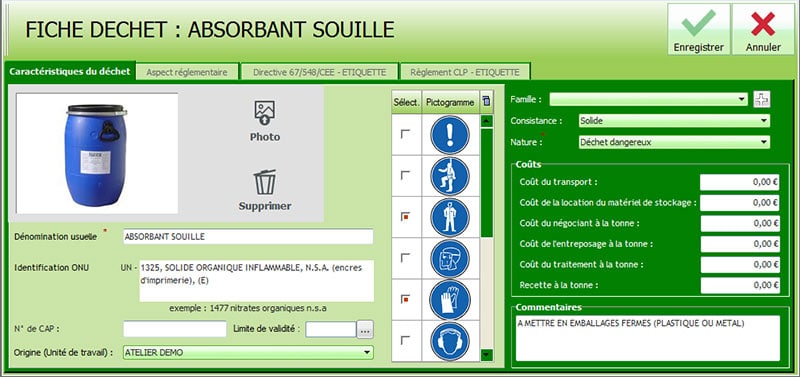Click the Dénomination usuelle input field

click(248, 237)
